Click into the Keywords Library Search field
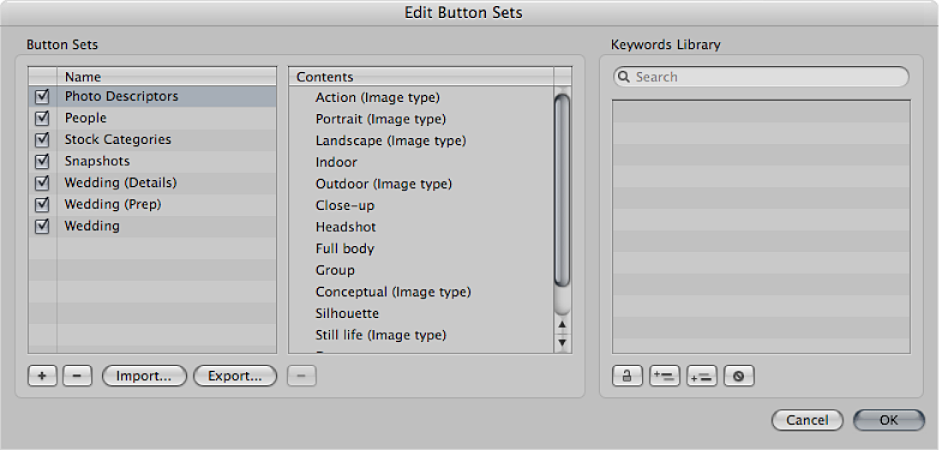Viewport: 942px width, 452px height. (x=761, y=77)
